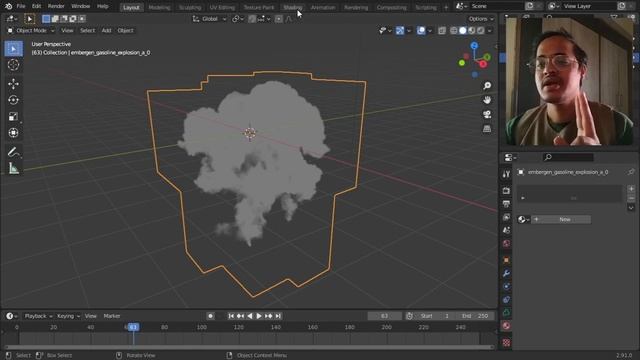The width and height of the screenshot is (640, 360).
Task: Click the current frame 63 field
Action: coord(384,316)
